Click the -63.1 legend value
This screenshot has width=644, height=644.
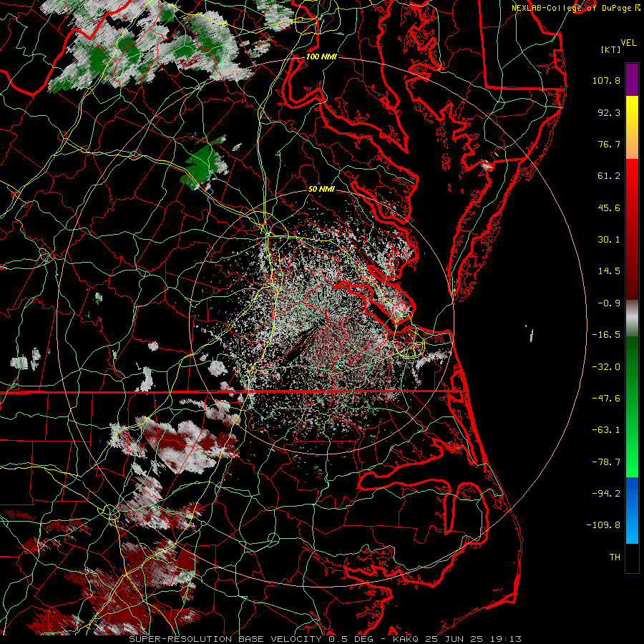[606, 430]
